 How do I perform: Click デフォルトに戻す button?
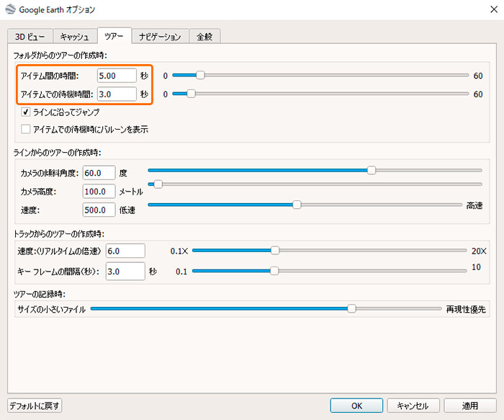tap(35, 406)
